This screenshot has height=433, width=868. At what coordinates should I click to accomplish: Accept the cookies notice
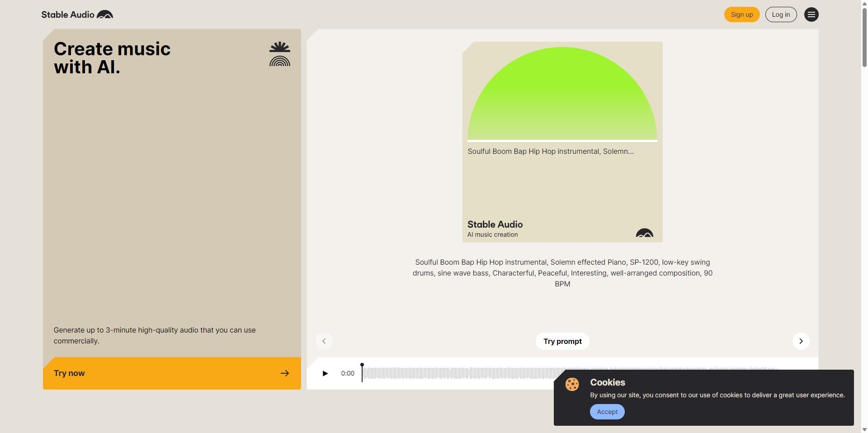click(x=607, y=412)
